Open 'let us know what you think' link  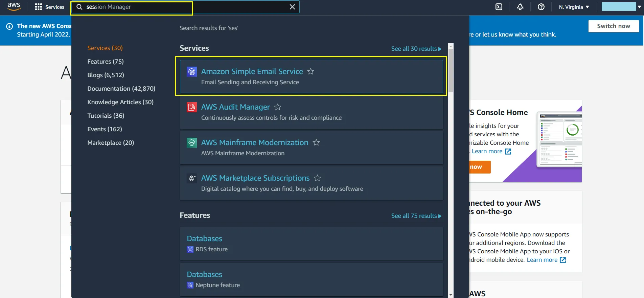(519, 35)
